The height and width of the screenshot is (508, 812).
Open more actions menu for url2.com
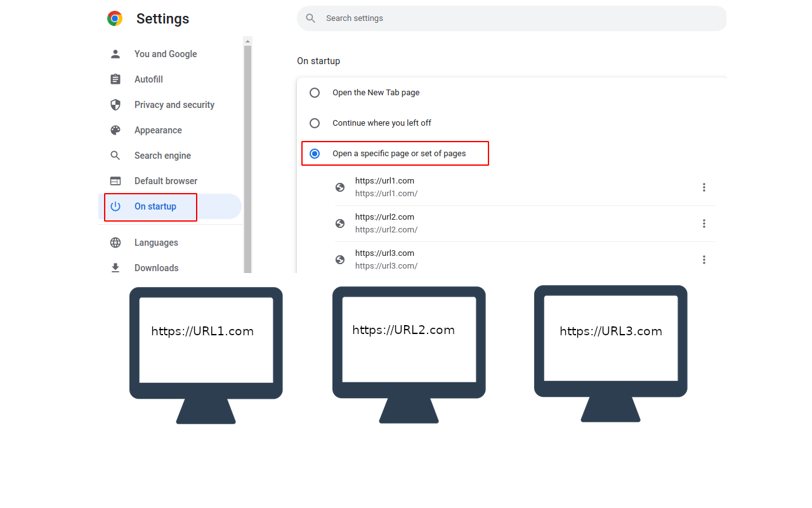704,224
